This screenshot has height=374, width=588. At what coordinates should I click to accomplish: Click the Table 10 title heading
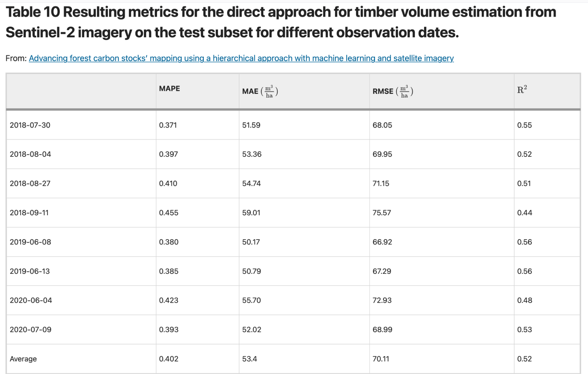pyautogui.click(x=281, y=22)
